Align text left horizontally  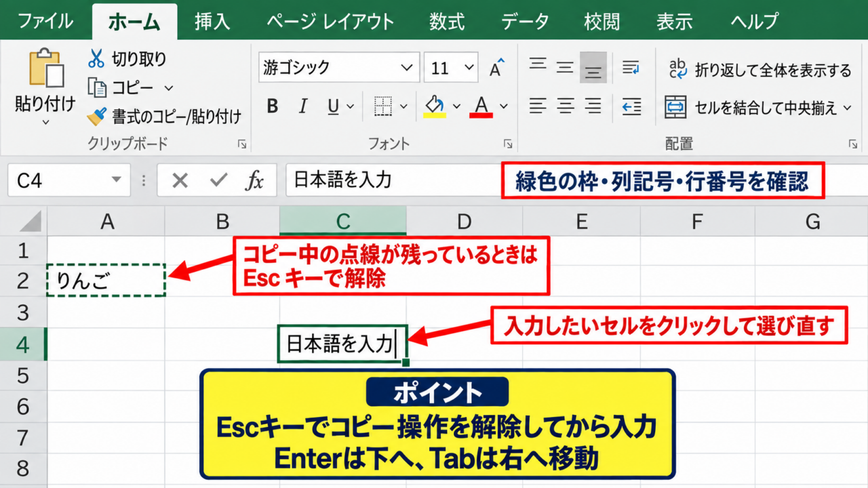pos(538,106)
